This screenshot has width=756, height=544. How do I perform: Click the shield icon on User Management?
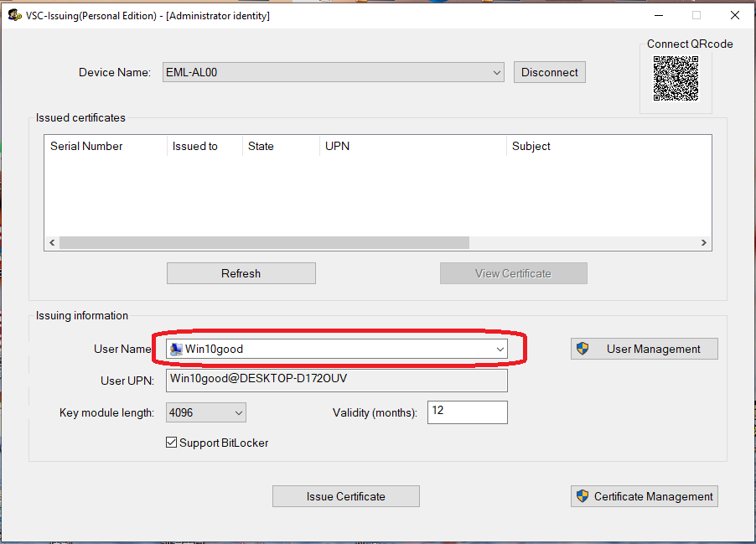coord(583,349)
